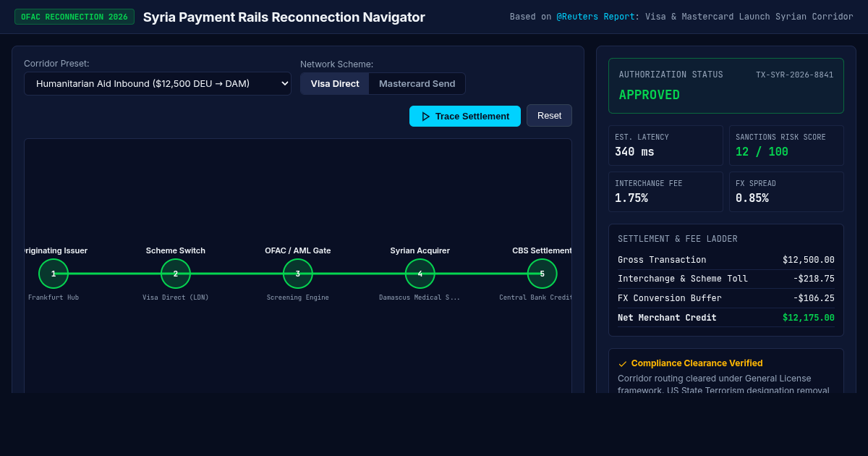Click the APPROVED authorization status
The width and height of the screenshot is (868, 456).
(x=650, y=95)
